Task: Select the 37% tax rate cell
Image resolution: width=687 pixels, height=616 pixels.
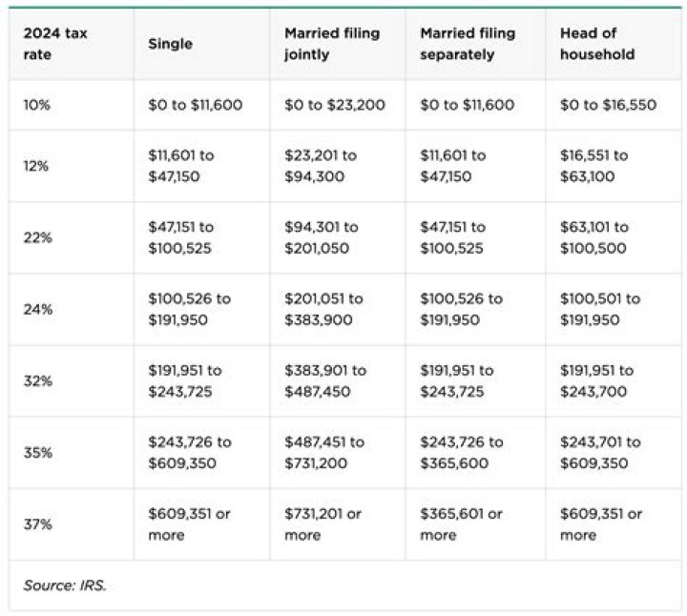Action: [x=37, y=524]
